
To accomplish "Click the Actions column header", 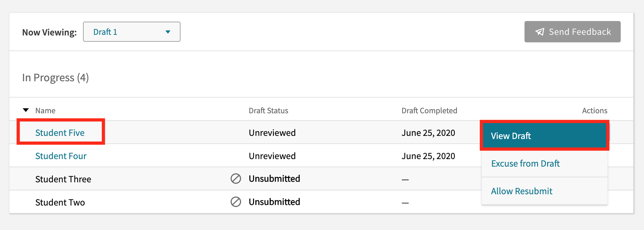I will pyautogui.click(x=594, y=110).
